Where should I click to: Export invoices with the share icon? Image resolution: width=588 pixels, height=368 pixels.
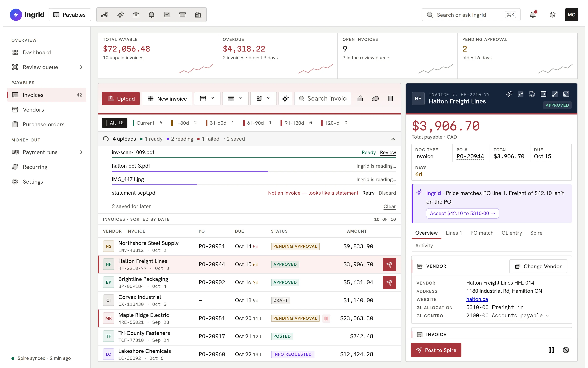click(x=360, y=99)
